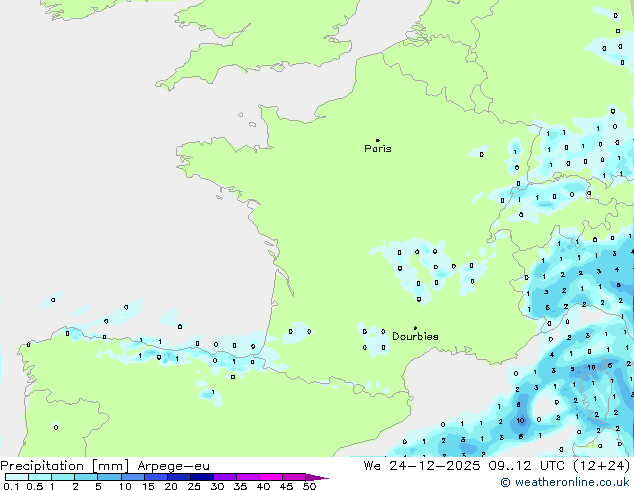Pick the 5 to 10 mm legend swatch
This screenshot has height=490, width=634.
pyautogui.click(x=110, y=477)
